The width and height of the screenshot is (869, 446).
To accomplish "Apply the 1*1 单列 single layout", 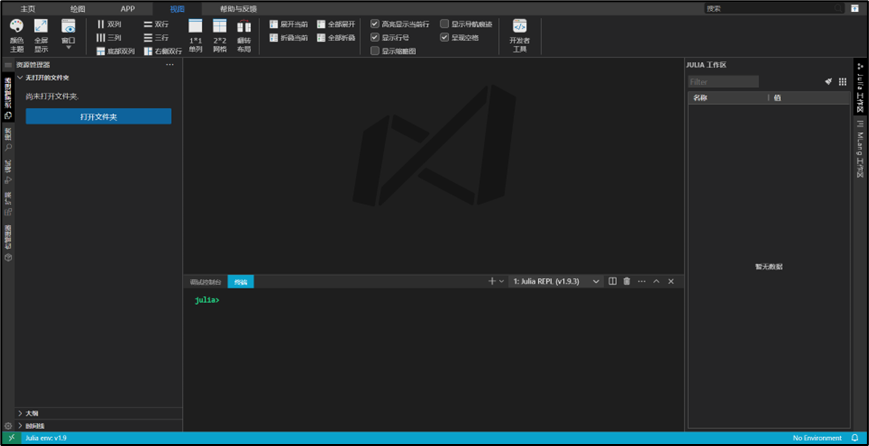I will tap(196, 35).
